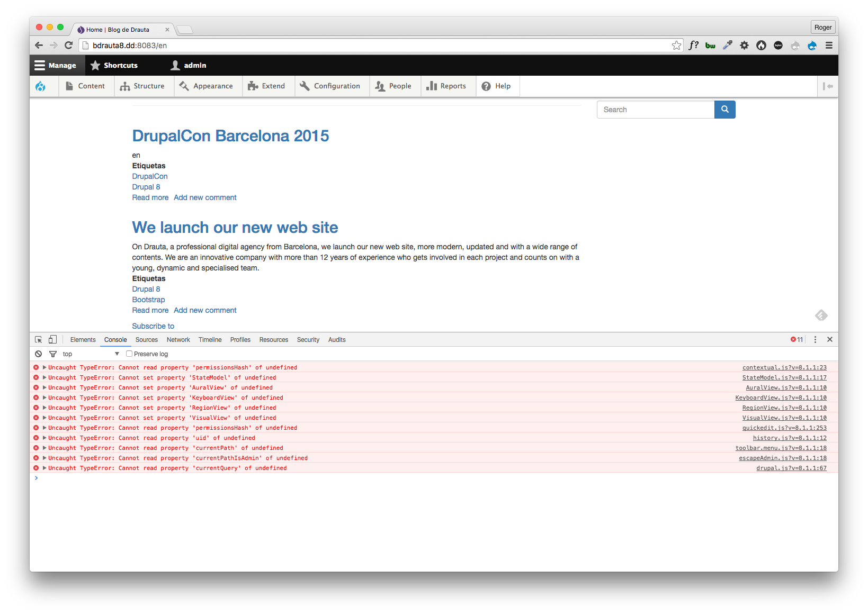Open the Shortcuts toolbar item
Screen dimensions: 868x614
point(114,66)
